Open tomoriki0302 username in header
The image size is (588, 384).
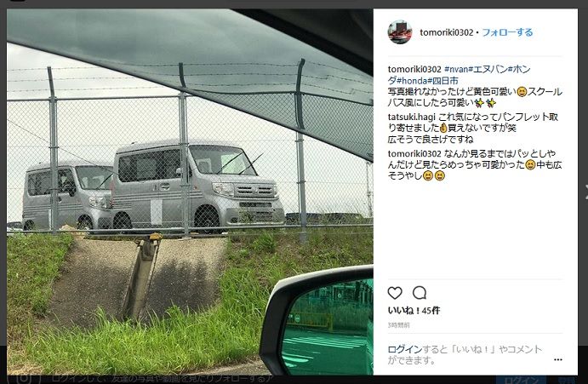(x=447, y=32)
